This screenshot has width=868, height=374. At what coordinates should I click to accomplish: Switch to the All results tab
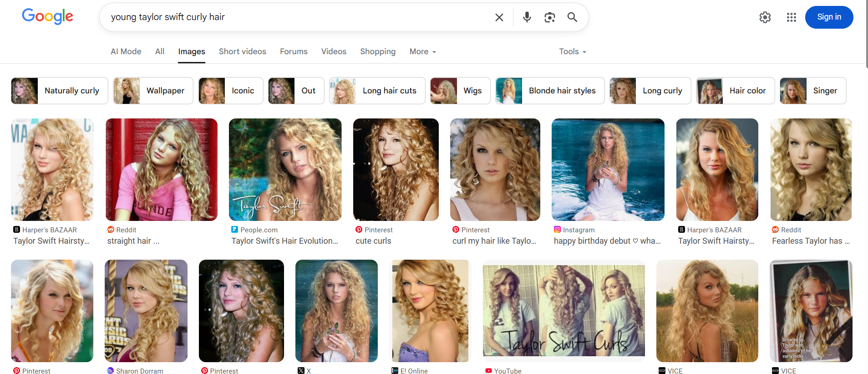tap(160, 51)
